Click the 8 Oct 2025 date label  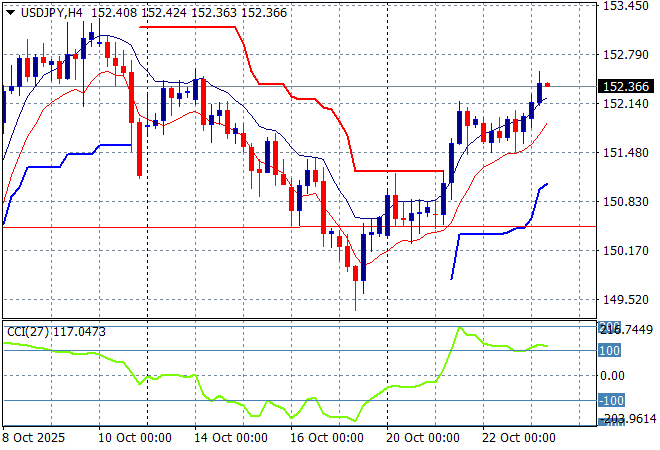tap(37, 438)
